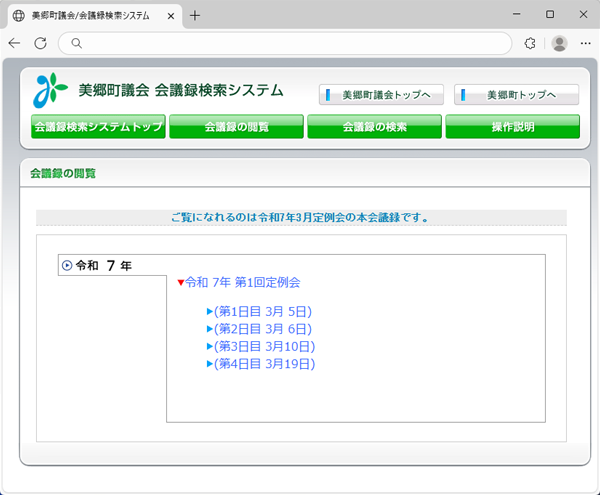Select the 令和 7 年 year tab

tap(112, 265)
